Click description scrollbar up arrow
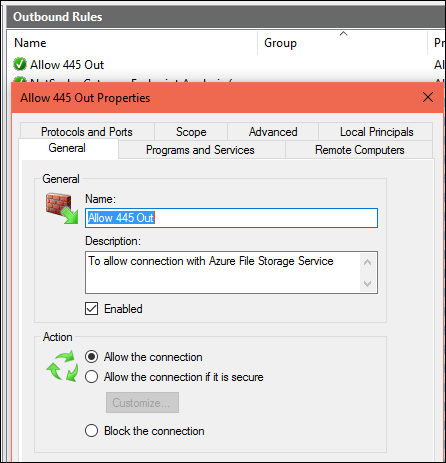The height and width of the screenshot is (463, 446). 368,262
